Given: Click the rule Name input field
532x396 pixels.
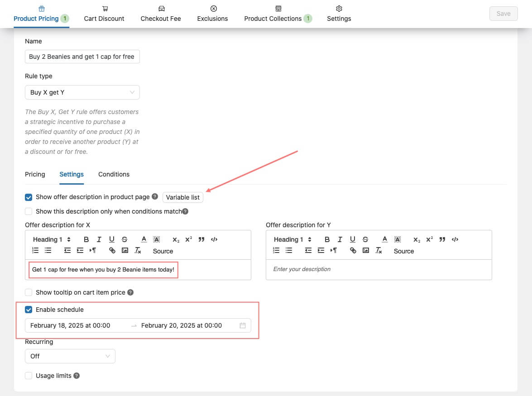Looking at the screenshot, I should (x=82, y=57).
